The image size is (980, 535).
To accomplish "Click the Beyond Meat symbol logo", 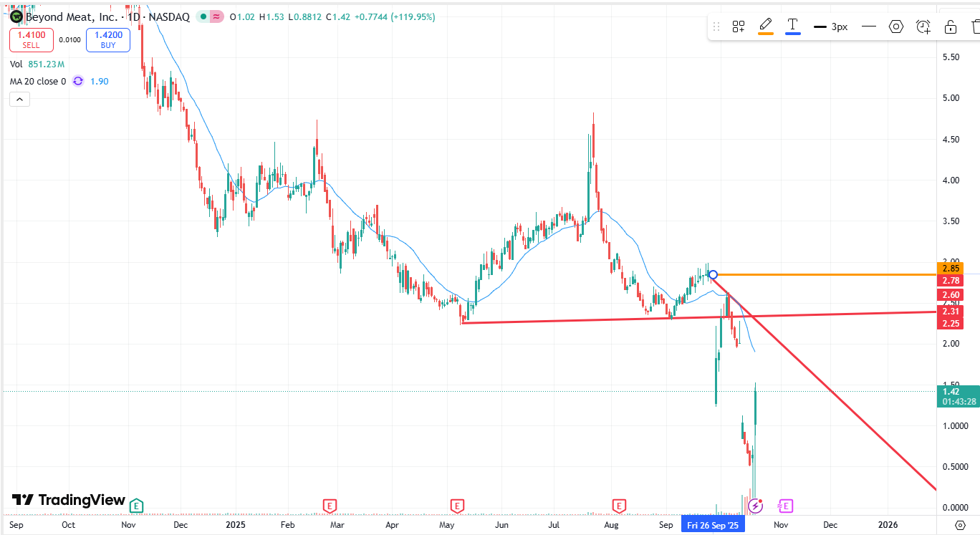I will [16, 16].
